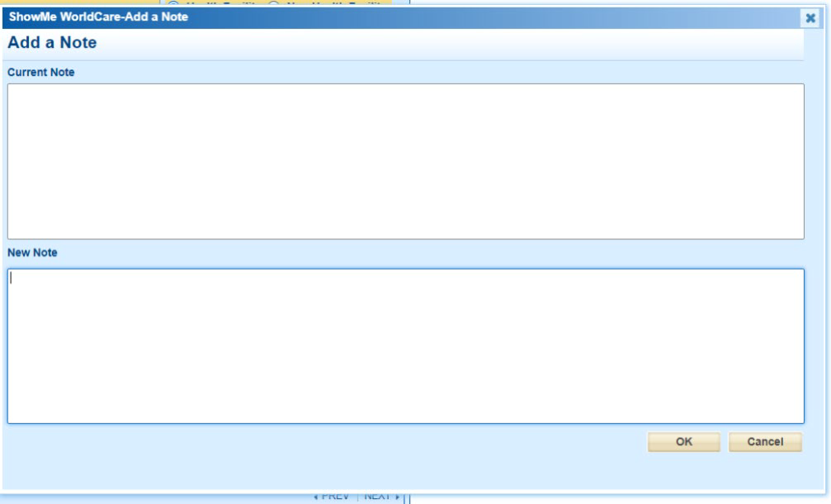Click OK to save the note
Screen dimensions: 831x504
[x=683, y=441]
